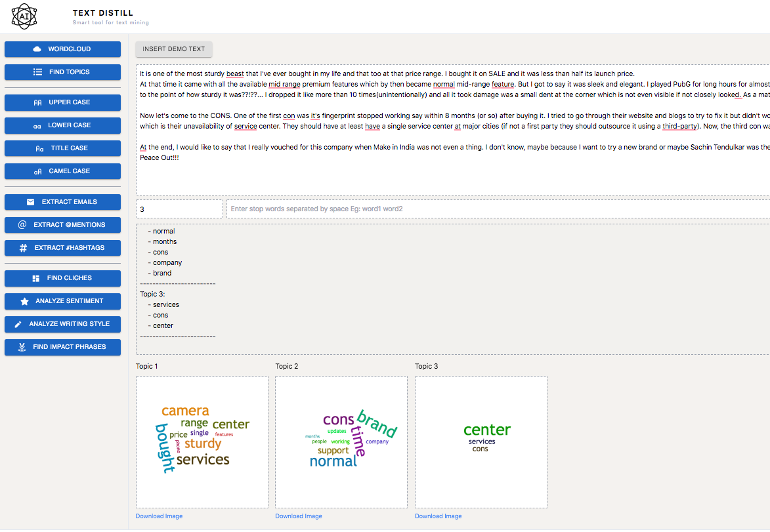Screen dimensions: 770x532
Task: Click the star icon on Analyze Sentiment
Action: coord(24,301)
